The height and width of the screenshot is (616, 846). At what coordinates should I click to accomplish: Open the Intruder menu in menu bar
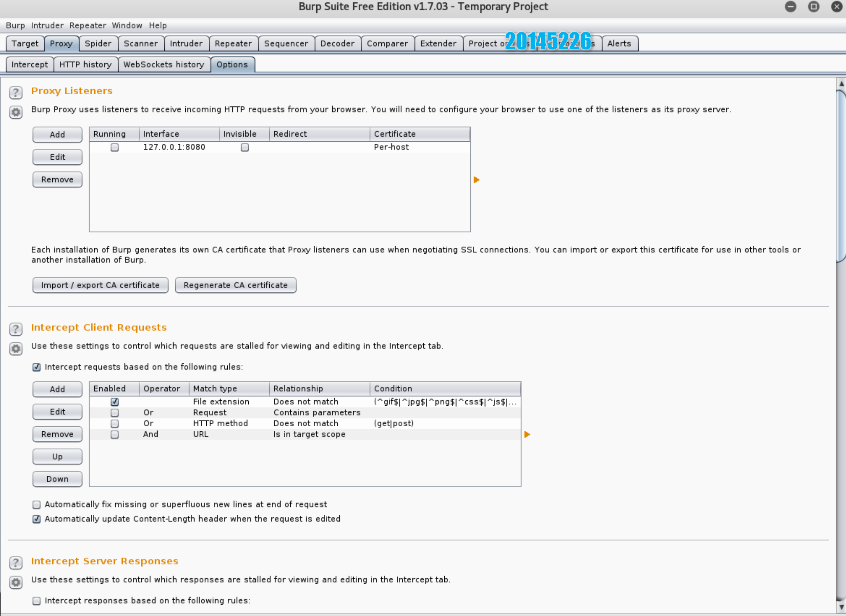47,25
